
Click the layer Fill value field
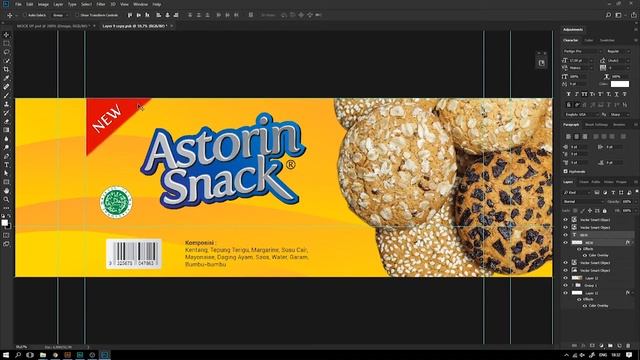tap(627, 211)
